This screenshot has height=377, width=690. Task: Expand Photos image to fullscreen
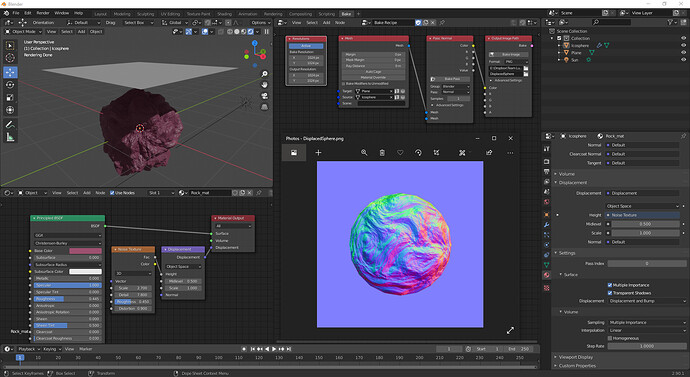click(510, 330)
